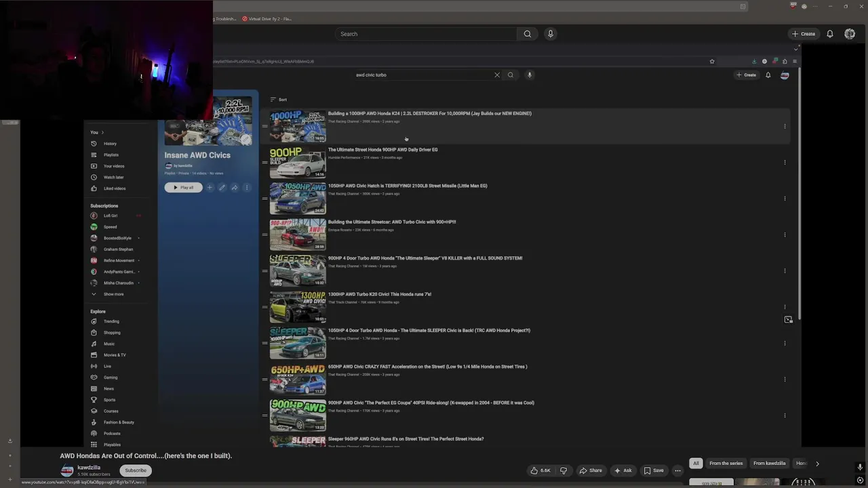Viewport: 868px width, 488px height.
Task: Open options menu for 1050HP Civic Hatch row
Action: point(785,199)
